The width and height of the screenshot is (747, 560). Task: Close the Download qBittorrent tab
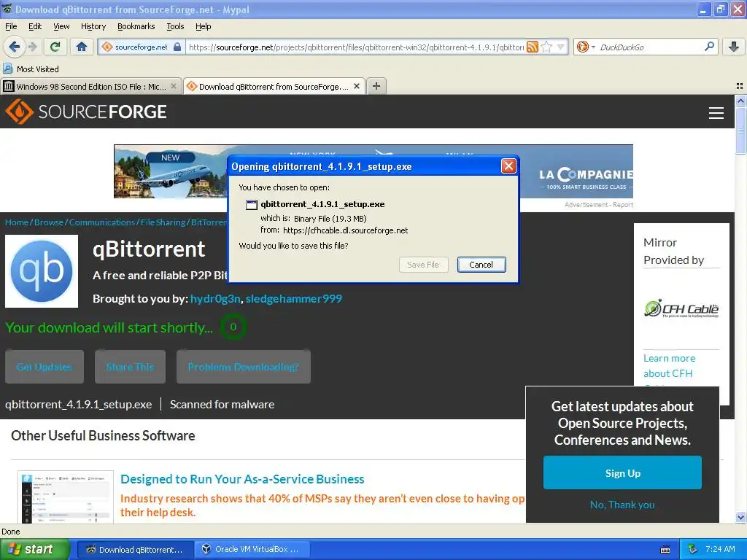point(356,86)
